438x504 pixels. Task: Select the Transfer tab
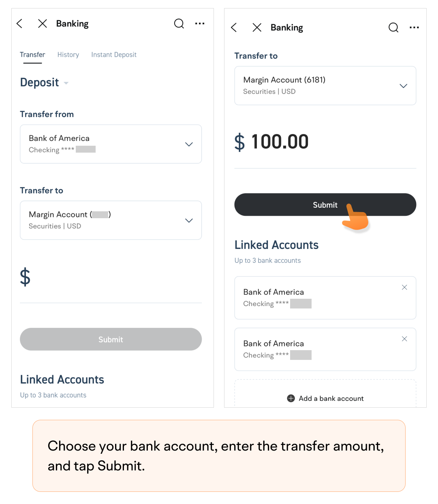[32, 55]
